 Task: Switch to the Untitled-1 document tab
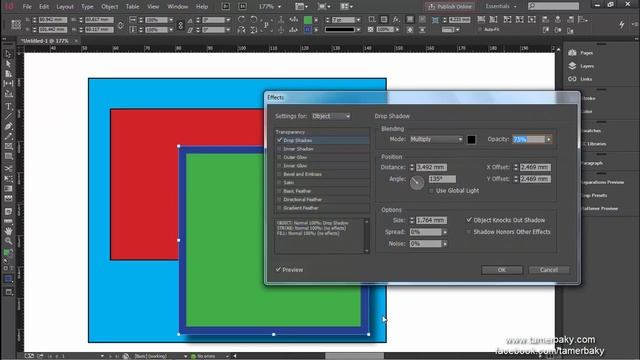click(45, 41)
